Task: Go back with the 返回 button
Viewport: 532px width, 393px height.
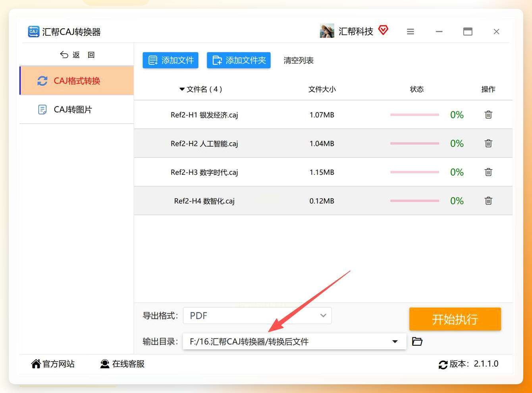Action: pyautogui.click(x=77, y=55)
